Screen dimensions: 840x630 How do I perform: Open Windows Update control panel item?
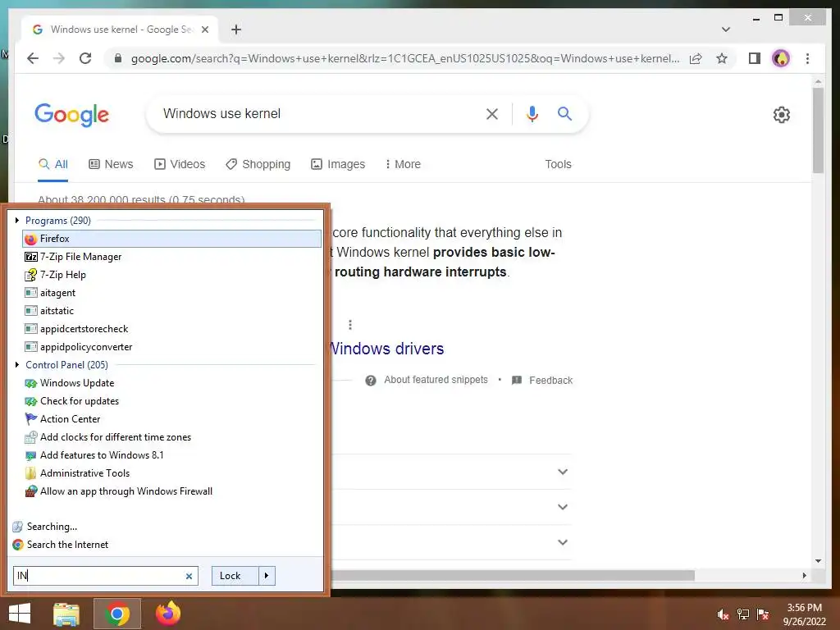point(171,383)
